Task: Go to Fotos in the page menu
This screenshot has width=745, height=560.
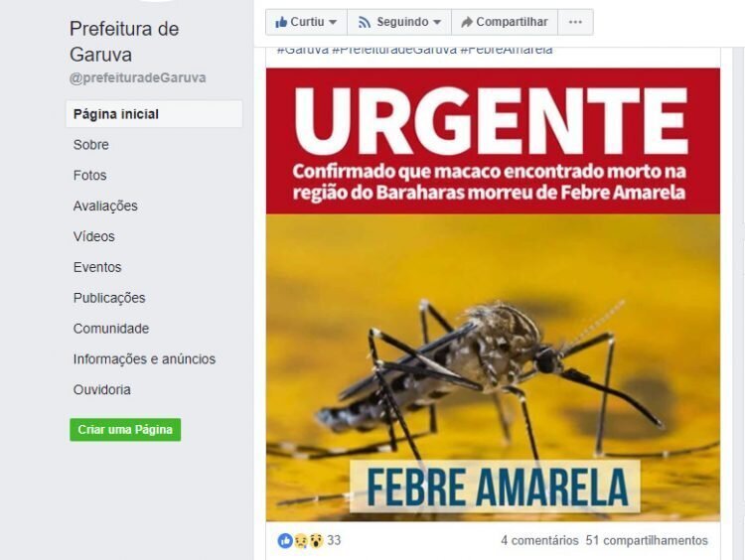Action: coord(89,176)
